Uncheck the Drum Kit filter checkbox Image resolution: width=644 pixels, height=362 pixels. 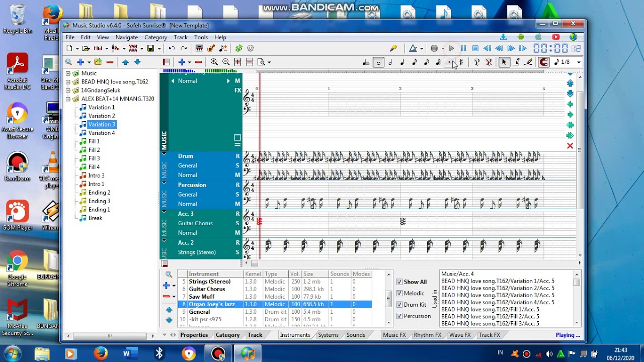pos(399,305)
